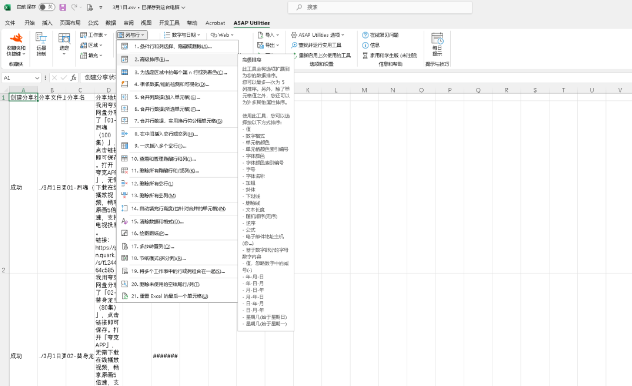Screen dimensions: 632x386
Task: Click Start last tool again green icon
Action: tap(294, 55)
